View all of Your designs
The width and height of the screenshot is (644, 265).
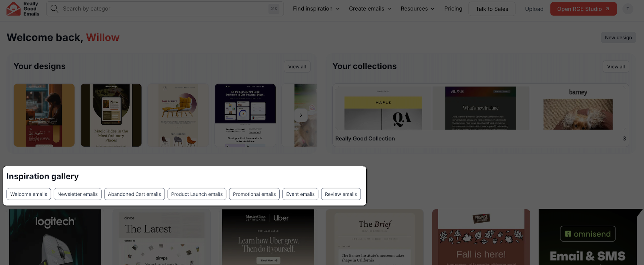(297, 67)
